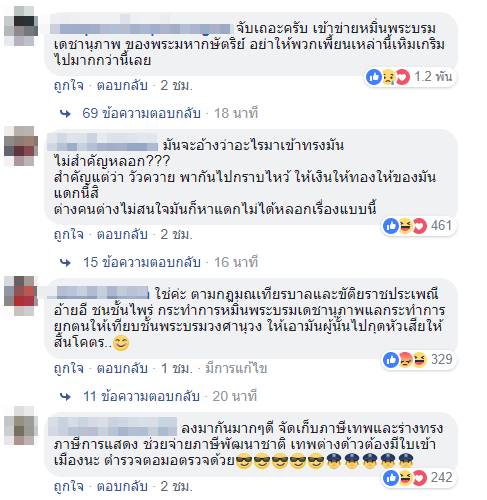Screen dimensions: 487x500
Task: Open reactions list with 461 count
Action: click(x=418, y=226)
